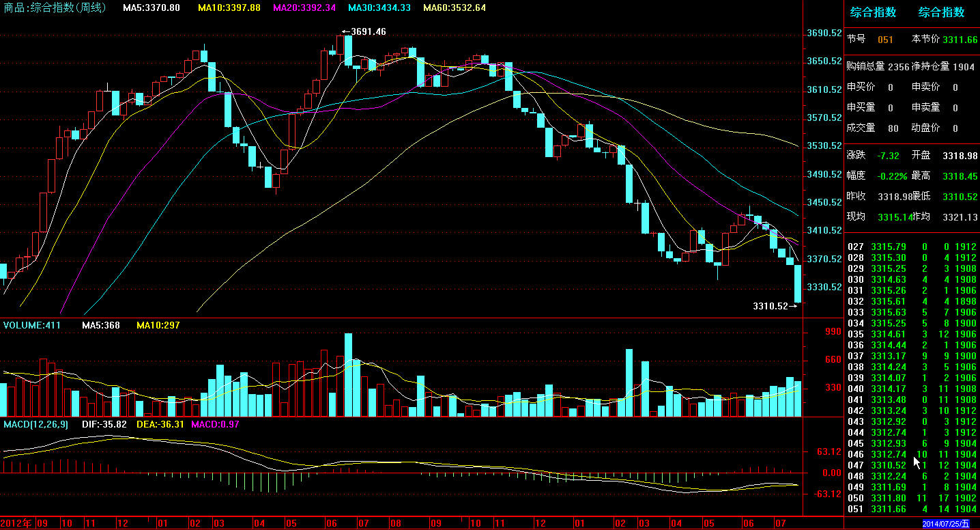Click the 3310.52 low price arrow marker
This screenshot has height=530, width=980.
[775, 306]
